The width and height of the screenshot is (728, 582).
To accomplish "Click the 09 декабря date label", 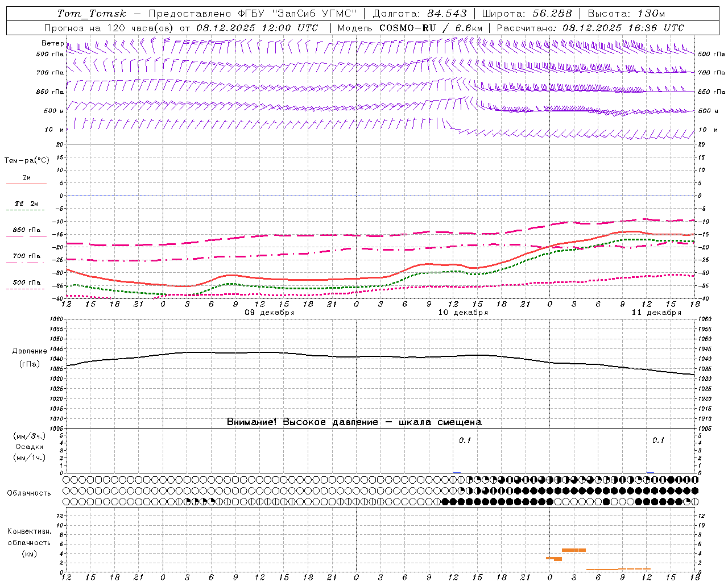I will pyautogui.click(x=269, y=313).
